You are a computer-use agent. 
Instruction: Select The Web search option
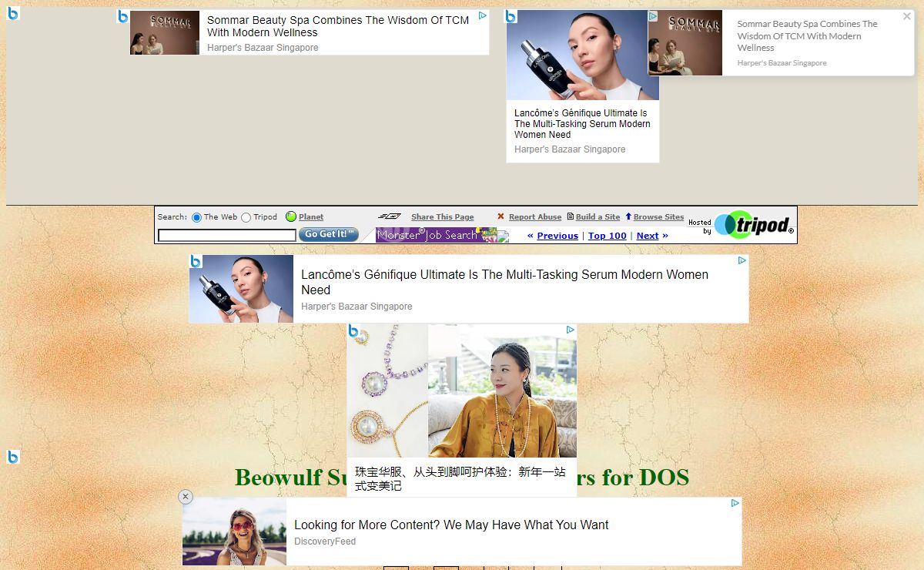196,217
